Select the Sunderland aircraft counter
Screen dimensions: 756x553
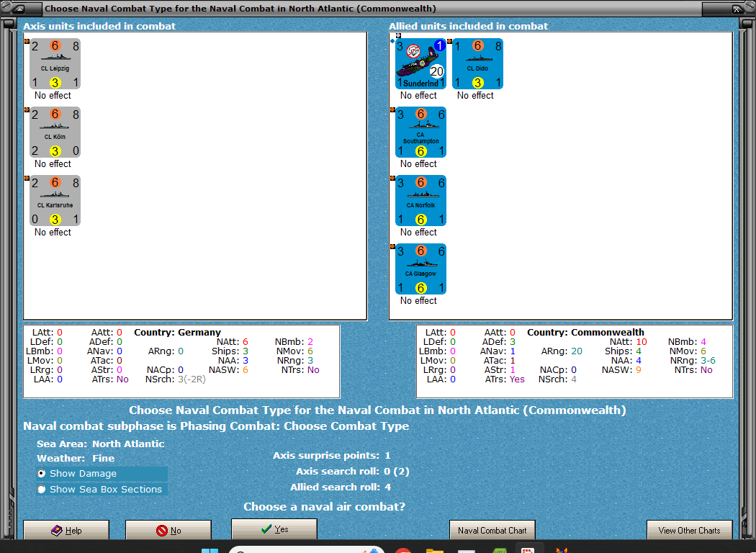tap(420, 63)
